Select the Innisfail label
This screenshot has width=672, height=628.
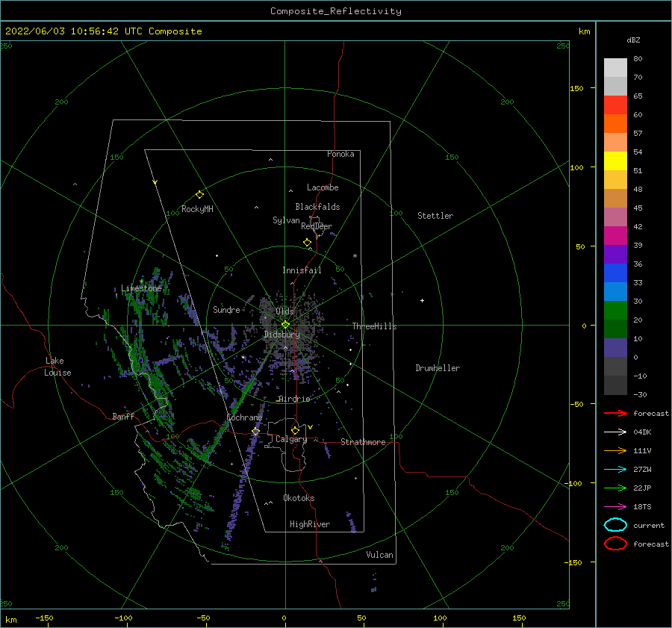[x=302, y=270]
